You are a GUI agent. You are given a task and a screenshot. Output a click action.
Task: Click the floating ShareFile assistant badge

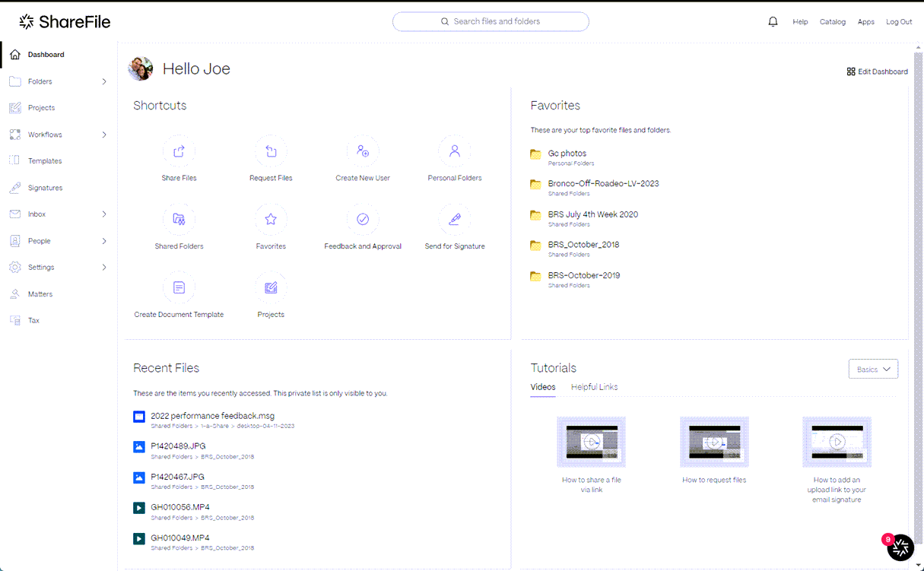(x=900, y=546)
